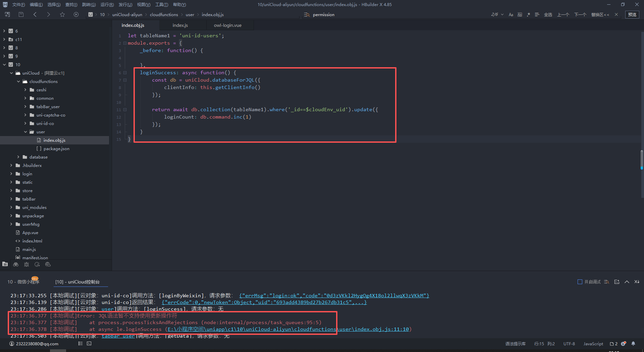Enable the 开启调试 checkbox

[580, 282]
